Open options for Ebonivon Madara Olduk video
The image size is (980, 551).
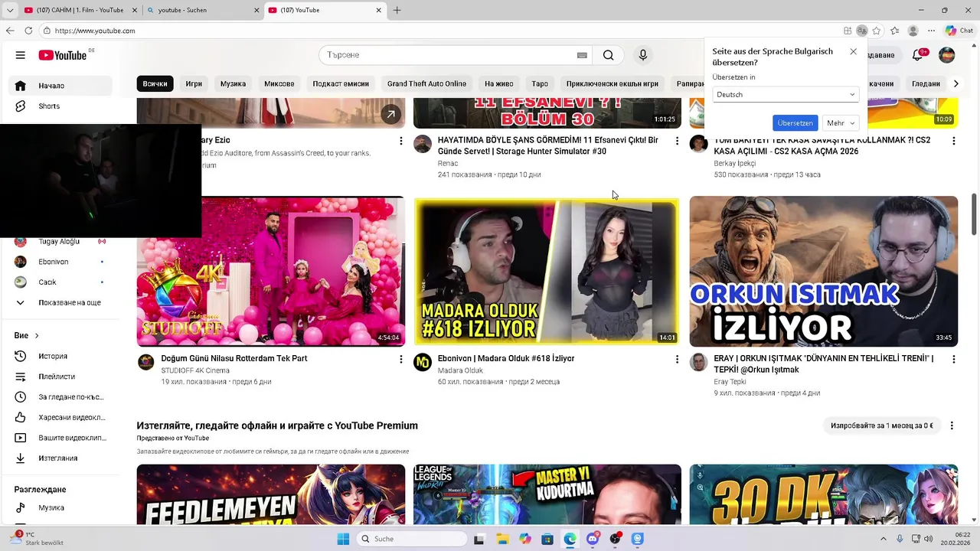click(677, 359)
